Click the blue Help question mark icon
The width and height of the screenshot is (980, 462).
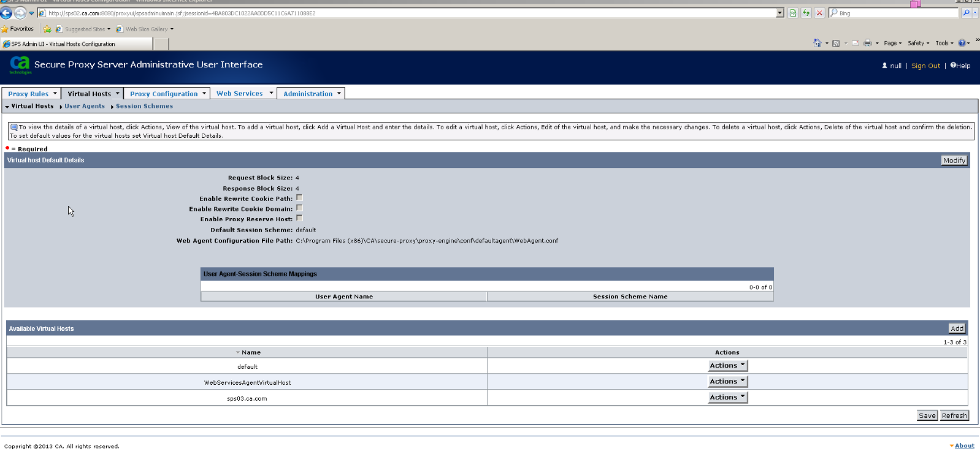tap(962, 43)
